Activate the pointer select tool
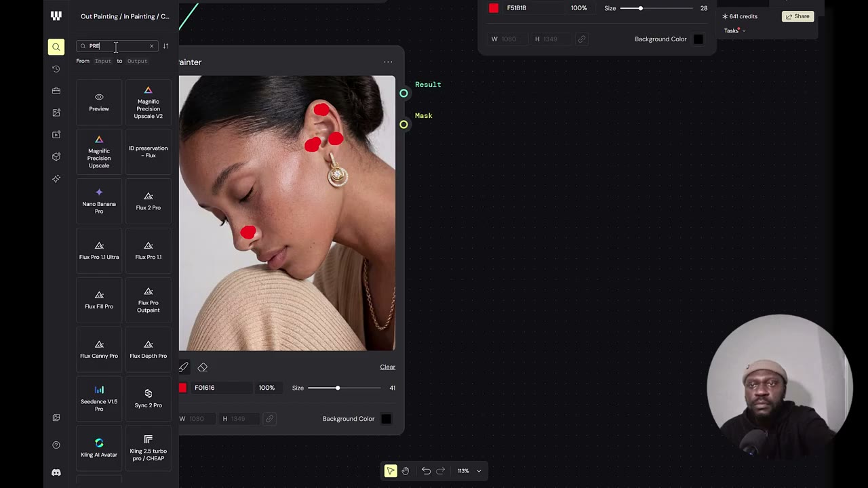The height and width of the screenshot is (488, 868). coord(391,471)
